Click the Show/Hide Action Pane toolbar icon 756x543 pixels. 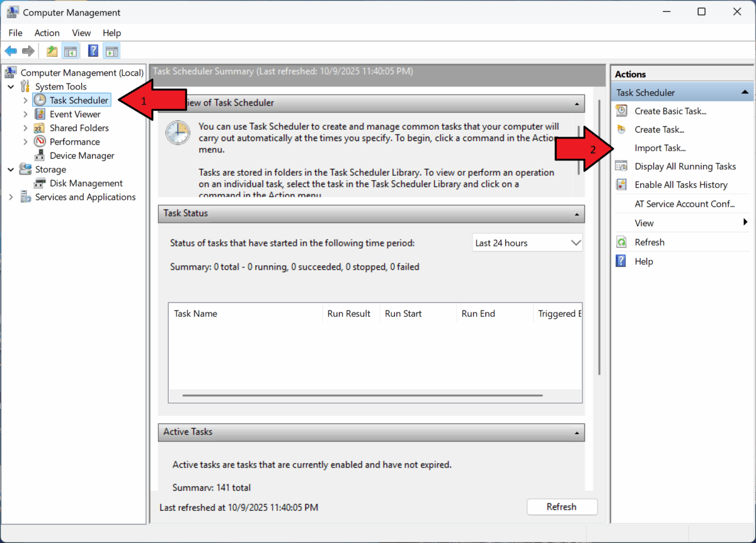[x=112, y=50]
